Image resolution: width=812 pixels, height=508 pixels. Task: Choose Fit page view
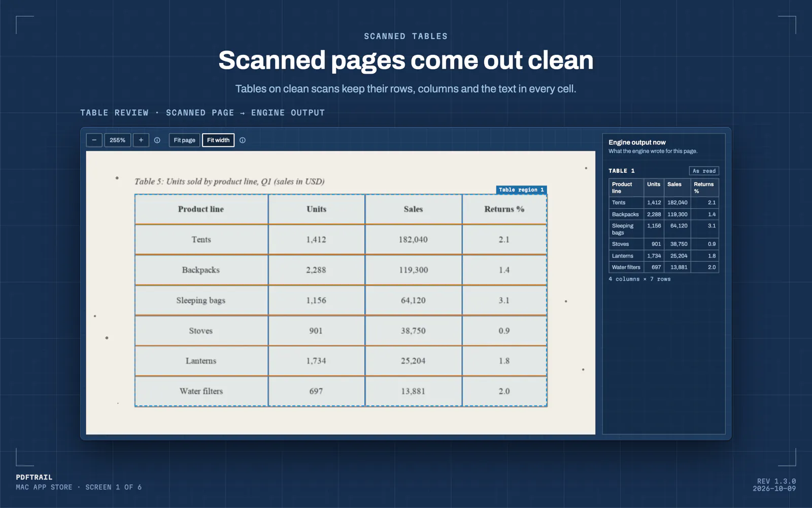pyautogui.click(x=184, y=140)
